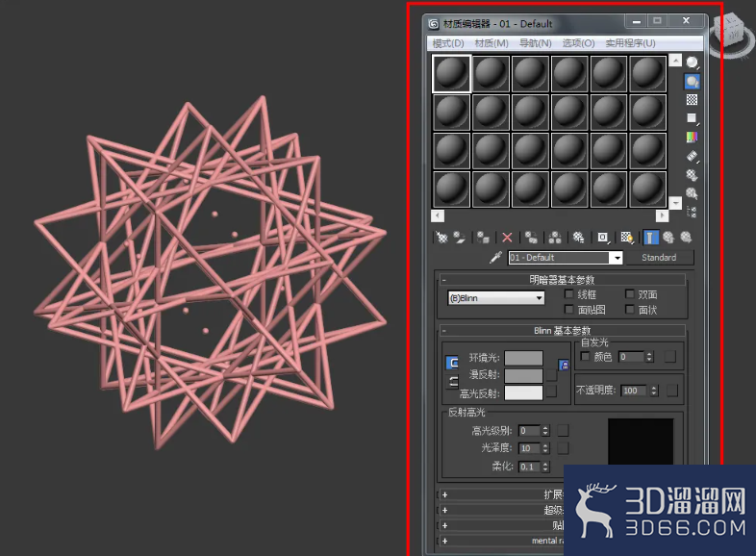Click the sample slots scroll-right arrow
756x556 pixels.
(662, 215)
